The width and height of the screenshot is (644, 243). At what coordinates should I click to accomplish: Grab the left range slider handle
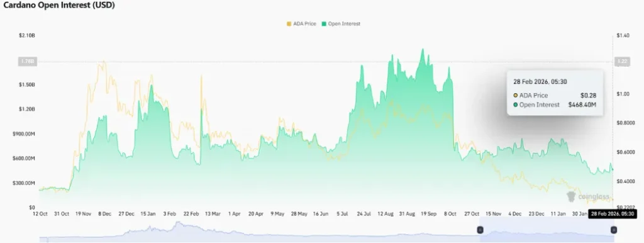coord(480,230)
